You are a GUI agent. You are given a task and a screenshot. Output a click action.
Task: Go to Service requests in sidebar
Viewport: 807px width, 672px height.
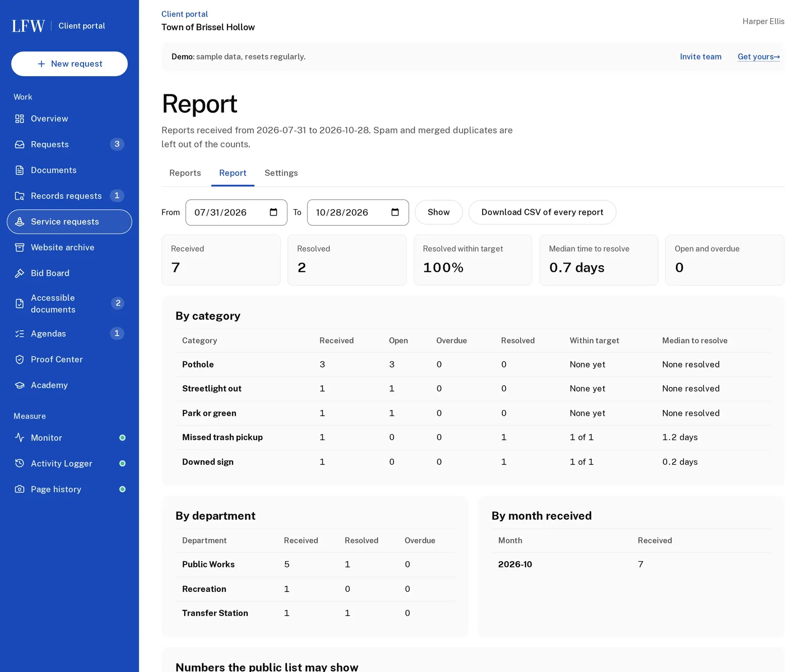coord(70,222)
